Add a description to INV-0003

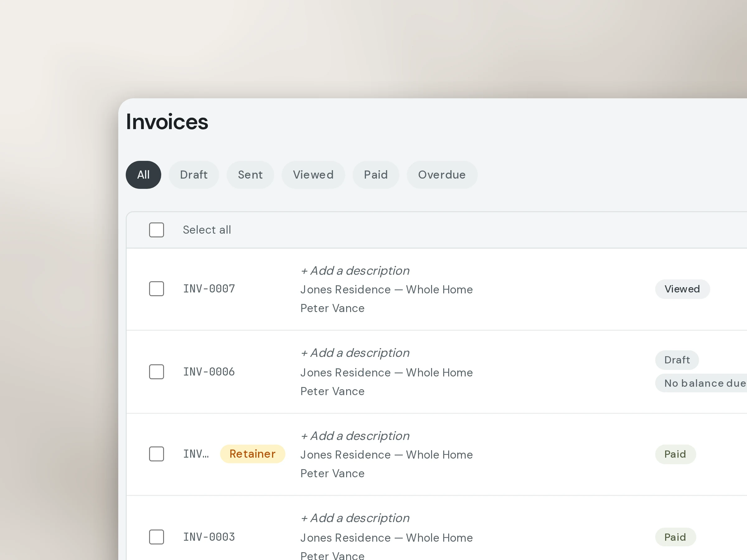[x=355, y=518]
